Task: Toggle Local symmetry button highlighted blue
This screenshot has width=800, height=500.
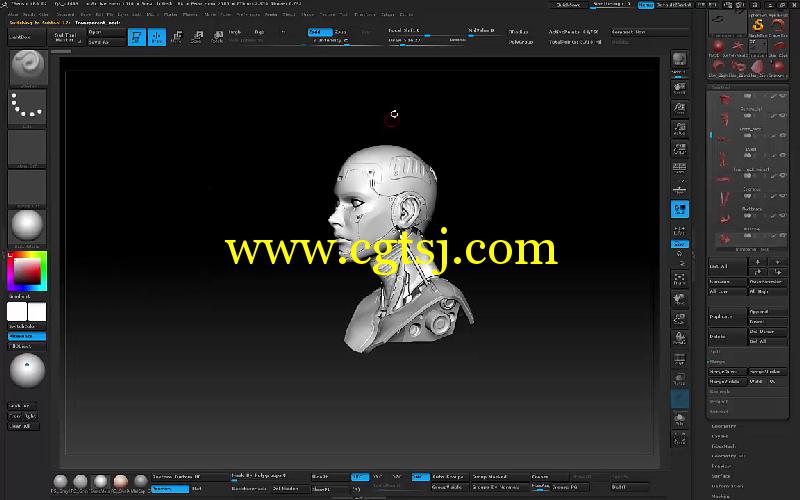Action: click(679, 209)
